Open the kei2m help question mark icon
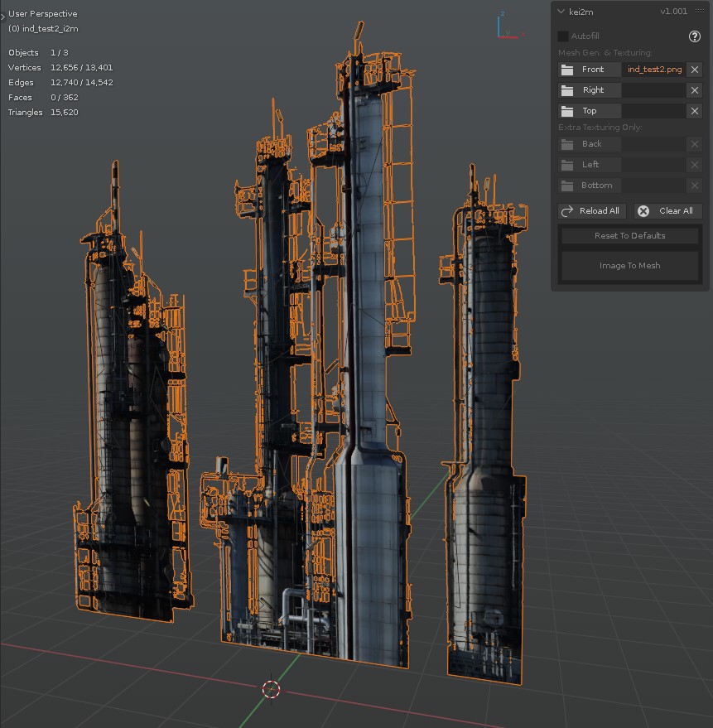 [x=695, y=36]
